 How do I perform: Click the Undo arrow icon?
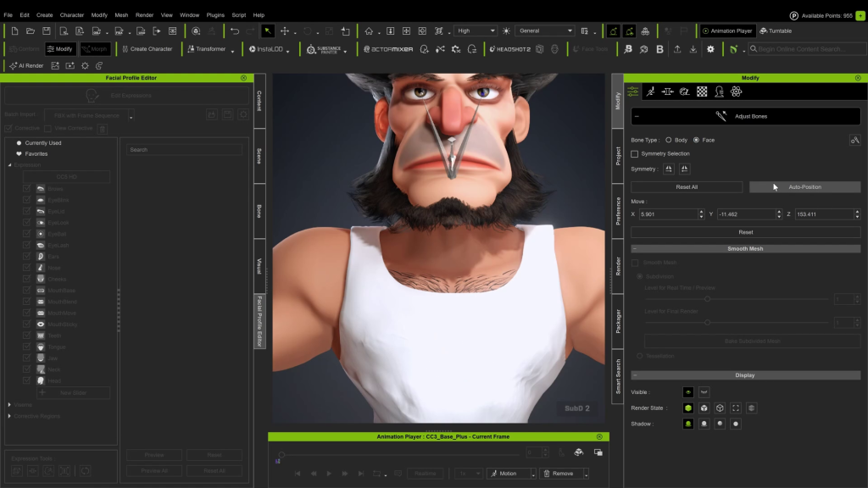click(x=235, y=30)
